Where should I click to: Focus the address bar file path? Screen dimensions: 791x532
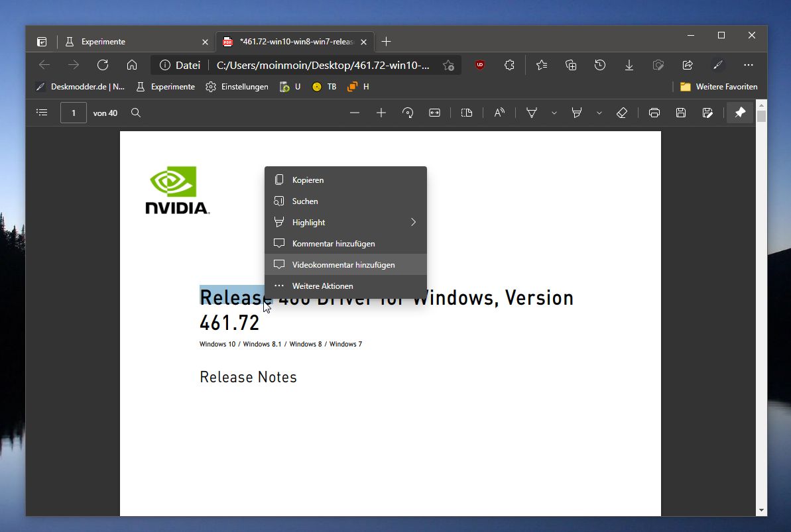click(323, 65)
